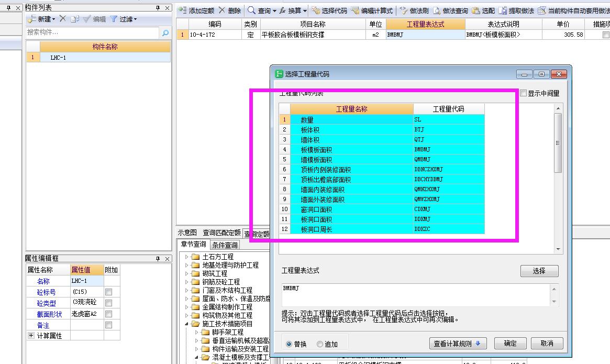Image resolution: width=610 pixels, height=364 pixels.
Task: Pin the 属性编辑框 panel
Action: coord(158,259)
